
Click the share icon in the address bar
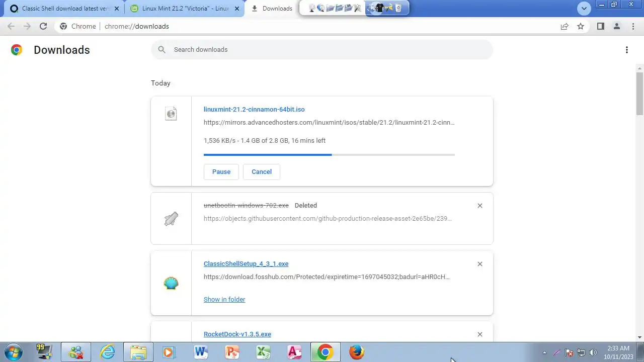(565, 26)
